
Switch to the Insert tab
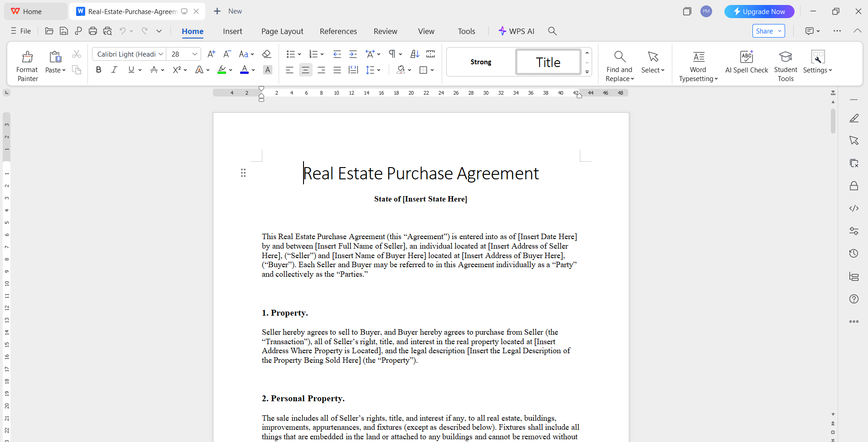(232, 31)
